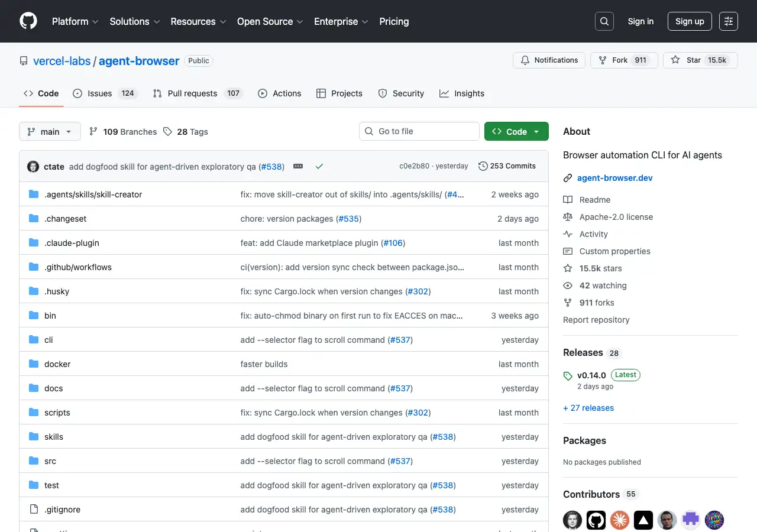Image resolution: width=757 pixels, height=532 pixels.
Task: Click the branch icon next to 109 Branches
Action: 93,131
